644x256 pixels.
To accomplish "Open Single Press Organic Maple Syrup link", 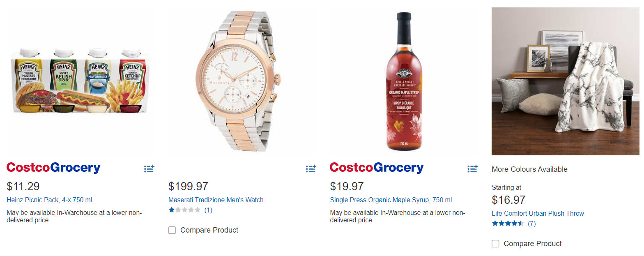I will click(x=391, y=200).
